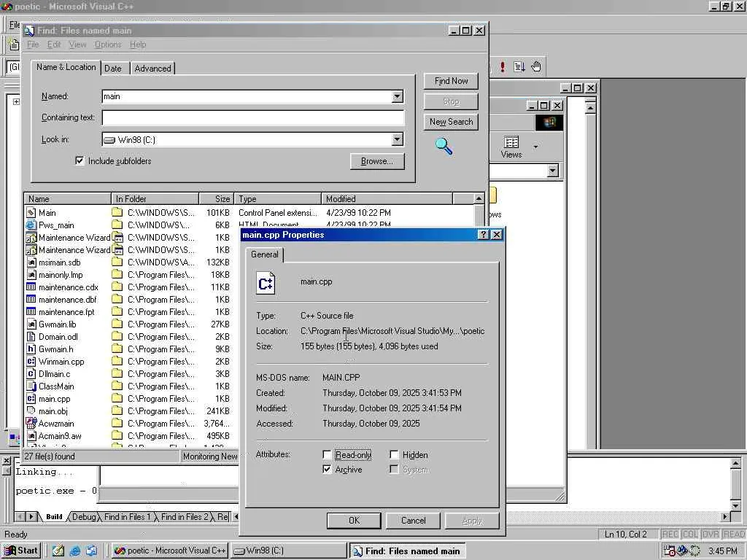Image resolution: width=747 pixels, height=560 pixels.
Task: Open the Named field dropdown arrow
Action: [397, 97]
